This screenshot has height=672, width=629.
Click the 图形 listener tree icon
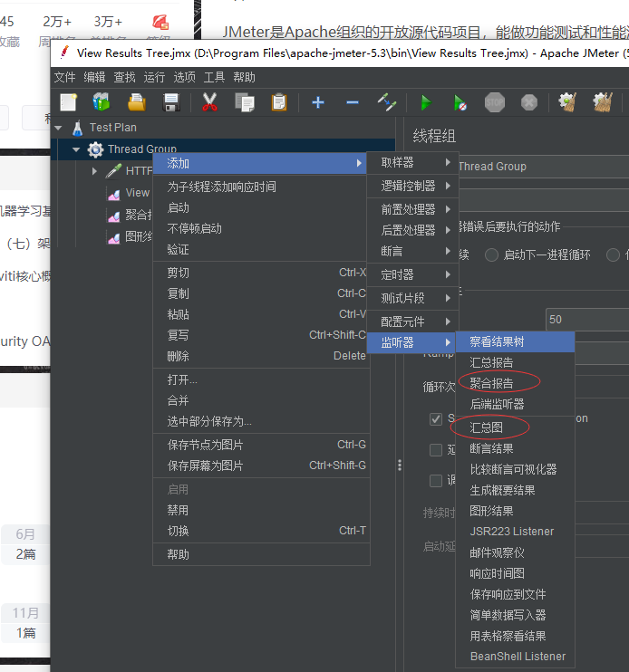click(114, 237)
